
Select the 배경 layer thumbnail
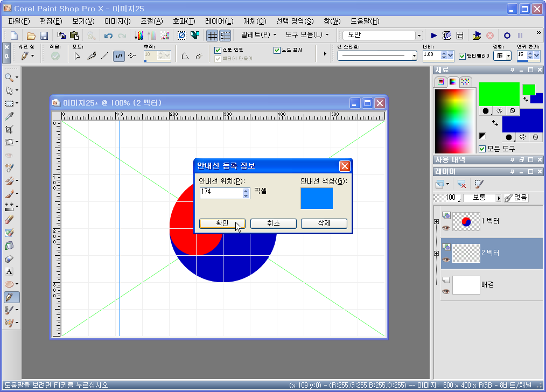pos(466,285)
